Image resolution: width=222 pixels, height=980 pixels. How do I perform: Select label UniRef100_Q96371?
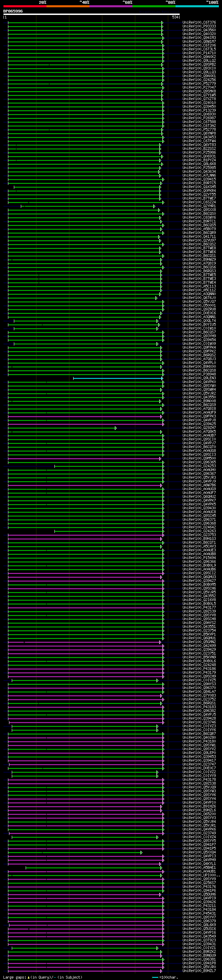click(x=199, y=520)
